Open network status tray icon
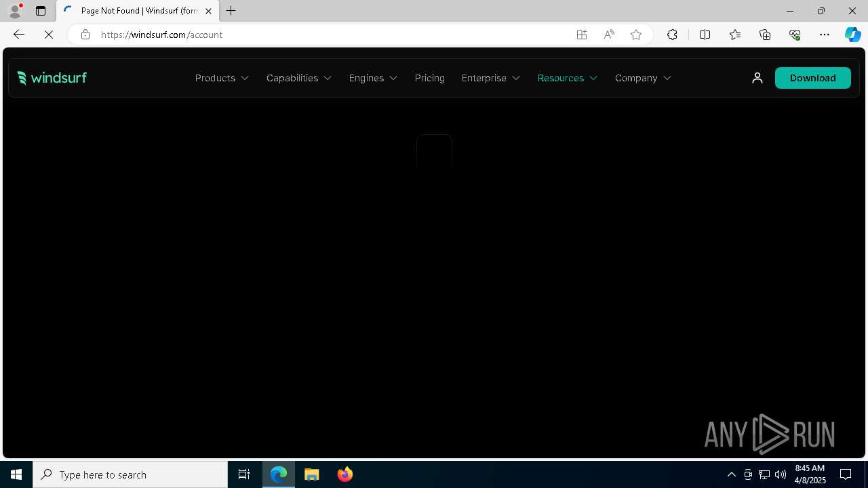This screenshot has height=488, width=868. [764, 474]
